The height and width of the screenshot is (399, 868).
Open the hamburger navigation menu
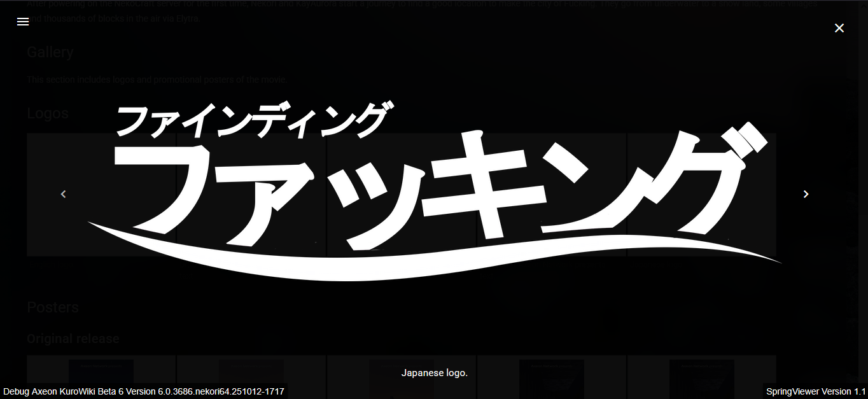(x=22, y=21)
